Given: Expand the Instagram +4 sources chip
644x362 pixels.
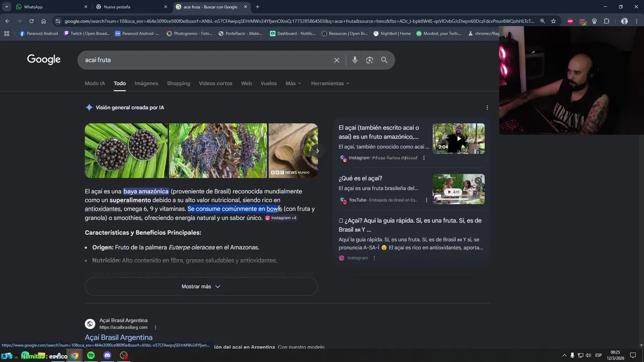Looking at the screenshot, I should click(x=281, y=218).
